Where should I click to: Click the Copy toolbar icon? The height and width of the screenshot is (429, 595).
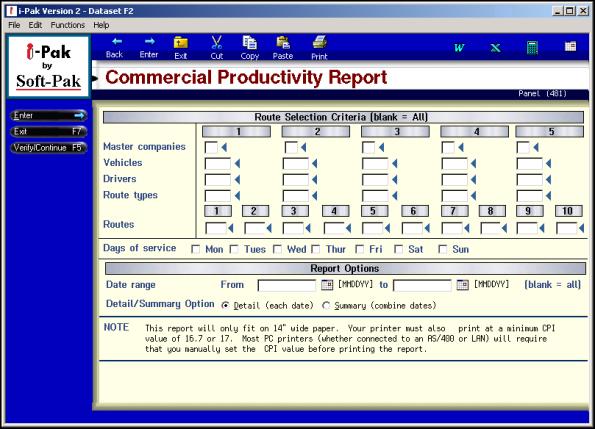249,42
